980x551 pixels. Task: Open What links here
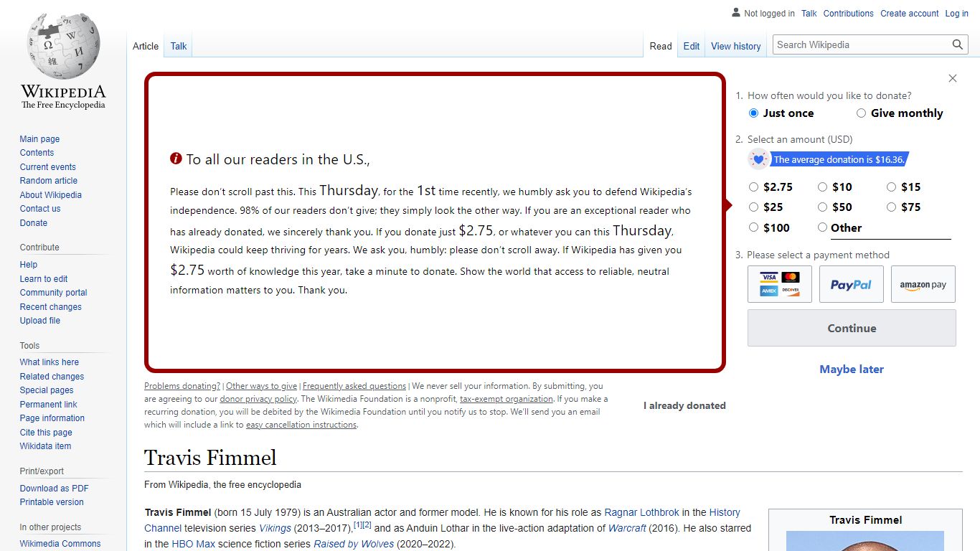pos(50,362)
